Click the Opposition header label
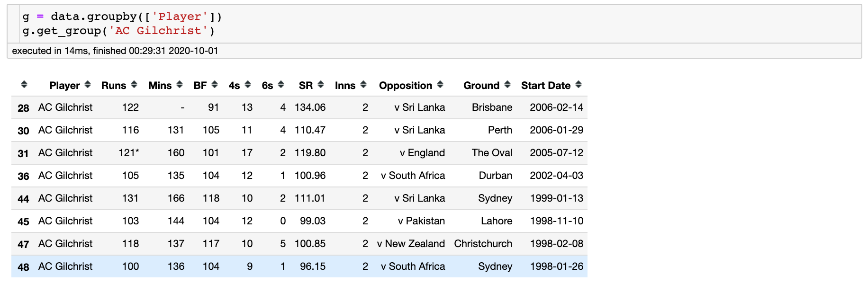 405,86
